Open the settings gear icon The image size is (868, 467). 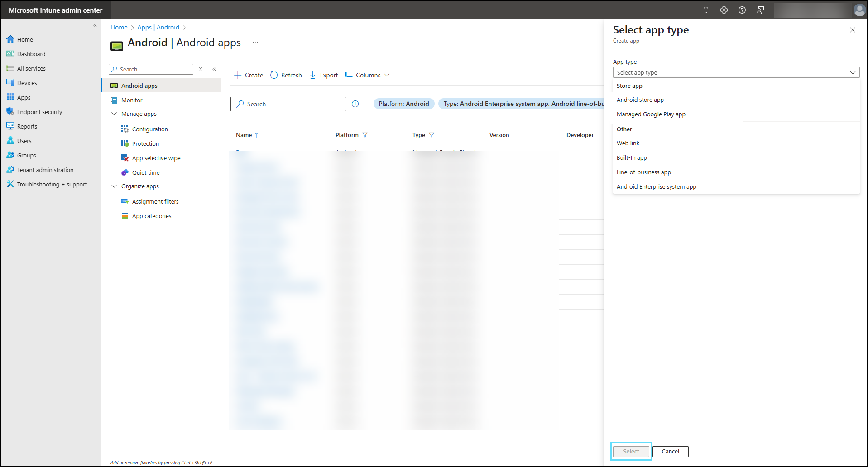click(x=724, y=10)
